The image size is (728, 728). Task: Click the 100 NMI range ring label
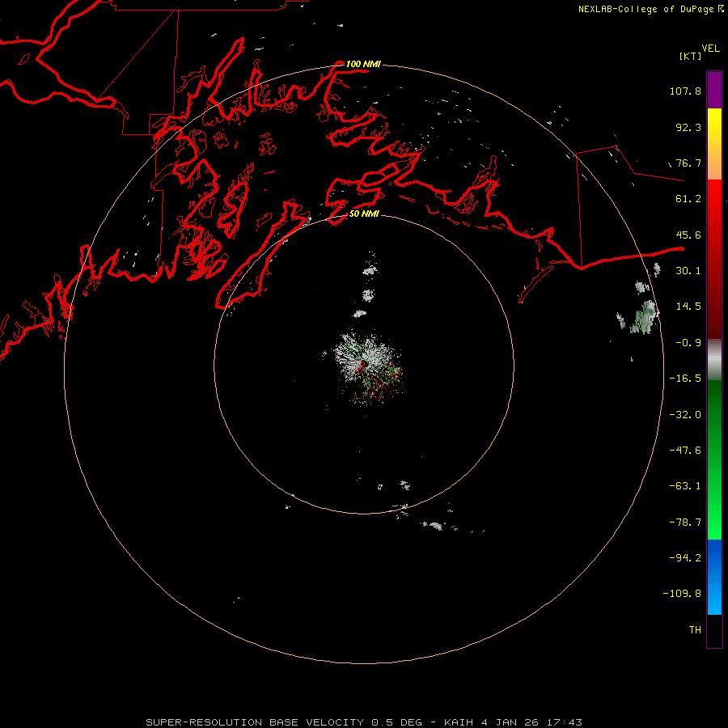click(x=363, y=64)
